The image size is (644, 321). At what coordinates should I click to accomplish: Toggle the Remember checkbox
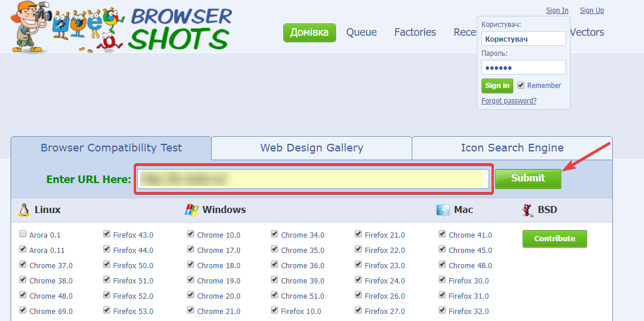[x=521, y=85]
